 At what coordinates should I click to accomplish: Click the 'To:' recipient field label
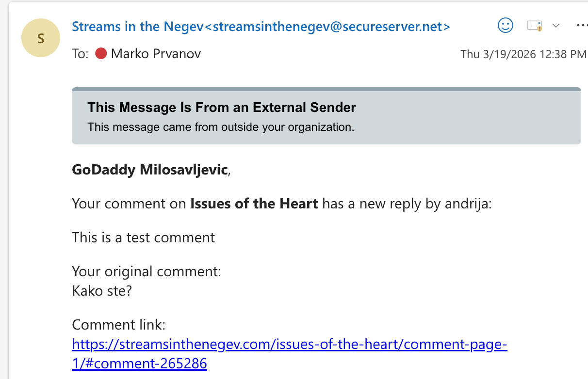tap(80, 54)
